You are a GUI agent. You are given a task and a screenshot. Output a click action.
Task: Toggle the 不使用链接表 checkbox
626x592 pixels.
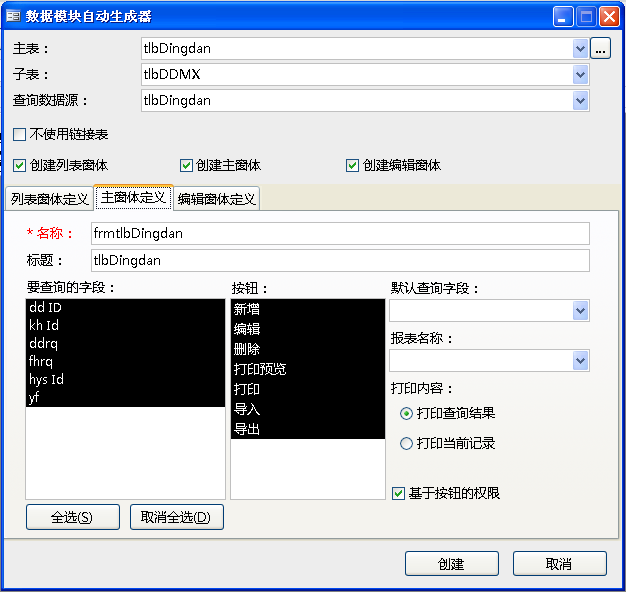20,135
